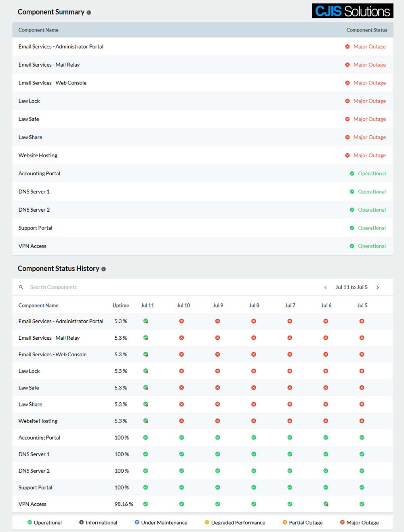The height and width of the screenshot is (532, 404).
Task: Click the Component Status History info icon
Action: (103, 269)
